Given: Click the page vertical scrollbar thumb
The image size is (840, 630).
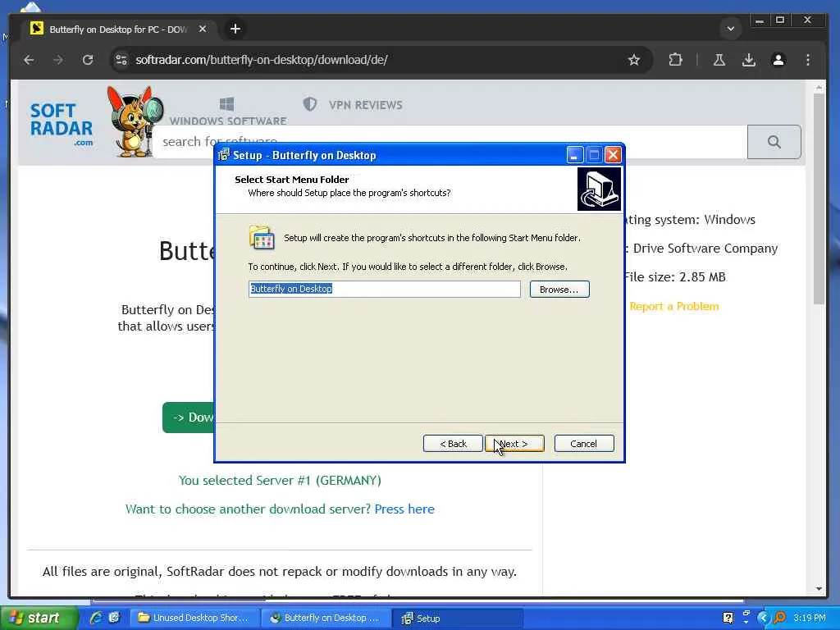Looking at the screenshot, I should click(x=819, y=199).
